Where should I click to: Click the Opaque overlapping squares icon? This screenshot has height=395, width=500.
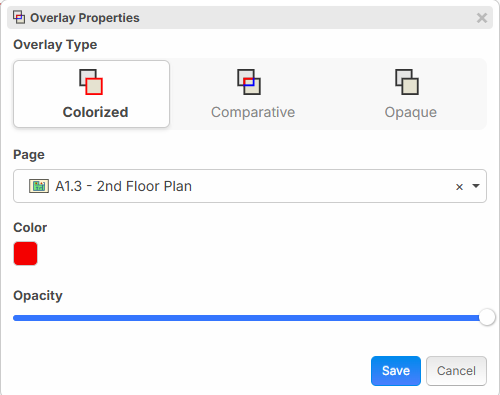[407, 82]
